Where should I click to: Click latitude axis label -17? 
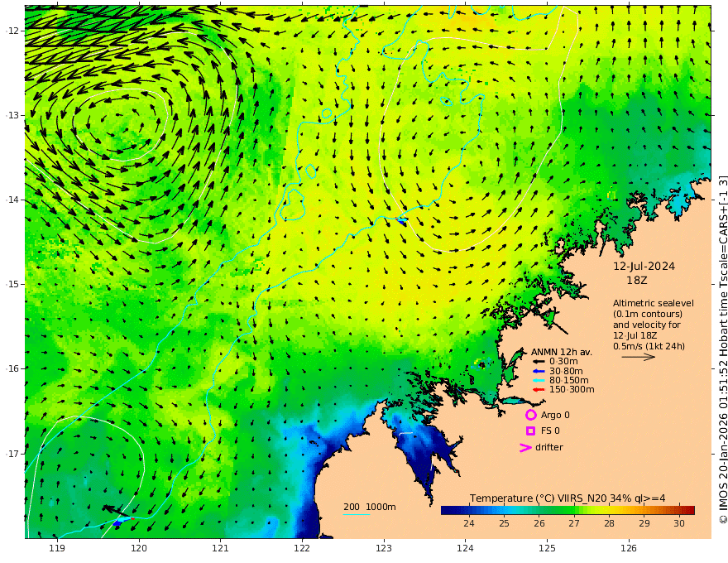click(12, 454)
